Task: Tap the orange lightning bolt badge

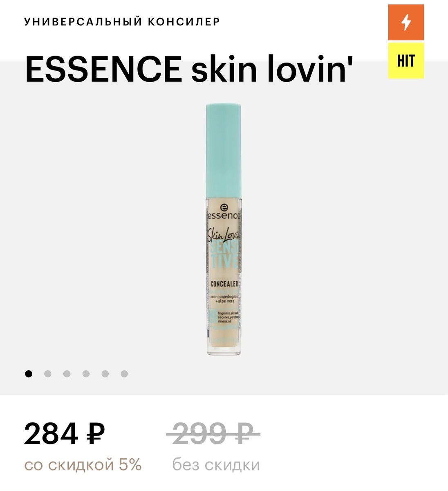Action: click(x=406, y=22)
